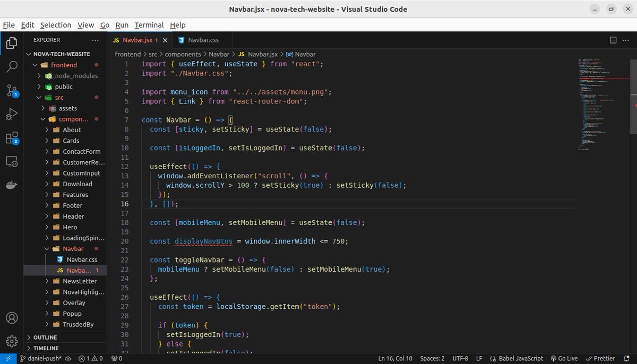This screenshot has width=637, height=364.
Task: Open the Search view in activity bar
Action: coord(12,67)
